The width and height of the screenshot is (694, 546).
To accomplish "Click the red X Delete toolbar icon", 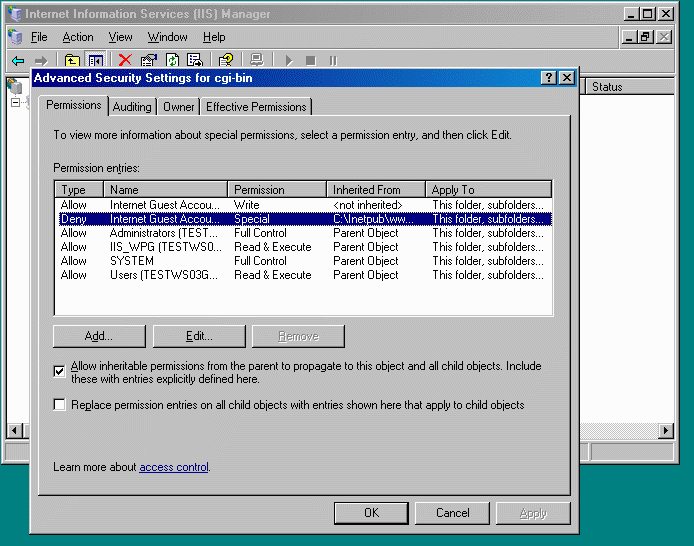I will (x=125, y=60).
